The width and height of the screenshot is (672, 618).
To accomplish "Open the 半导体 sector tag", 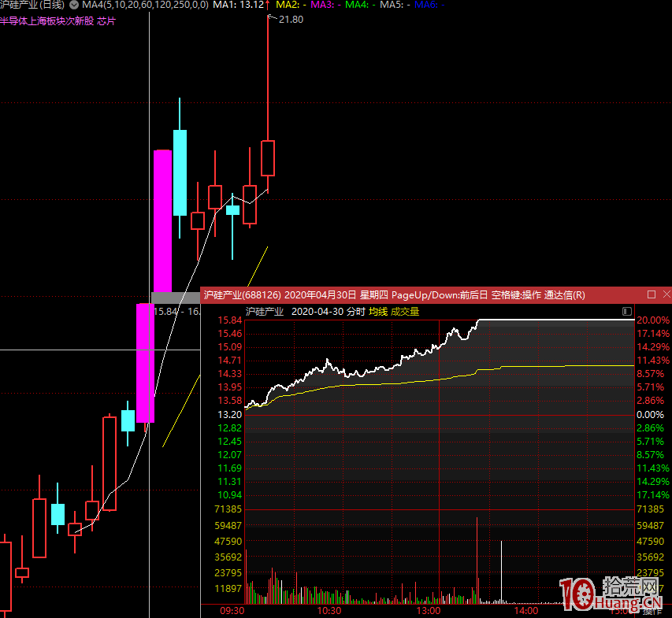I will [x=13, y=21].
